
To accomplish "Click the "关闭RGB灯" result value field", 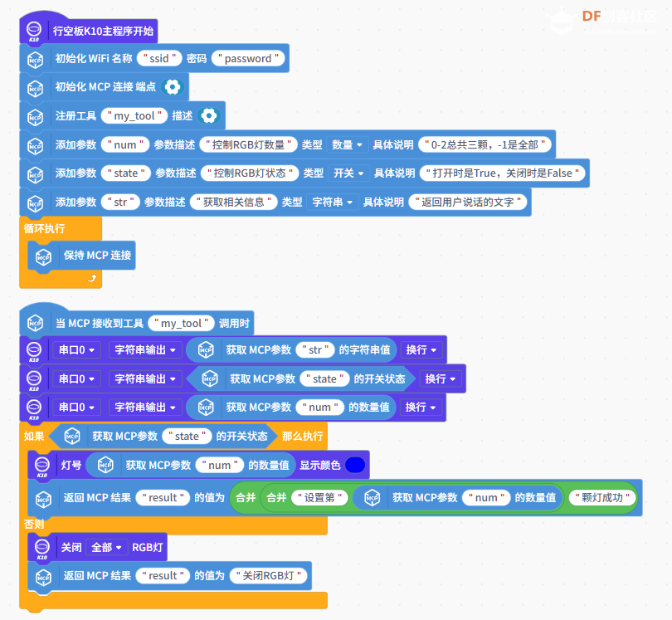I will [270, 576].
